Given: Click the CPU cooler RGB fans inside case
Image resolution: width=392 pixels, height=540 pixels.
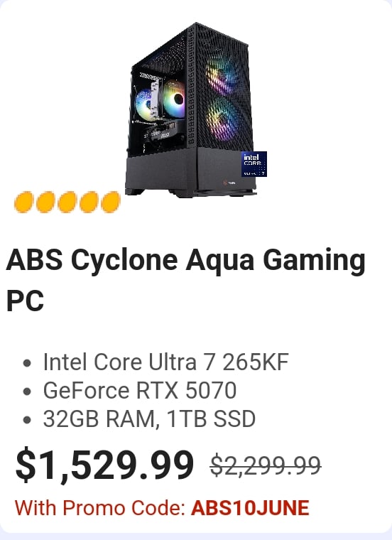Looking at the screenshot, I should coord(160,100).
